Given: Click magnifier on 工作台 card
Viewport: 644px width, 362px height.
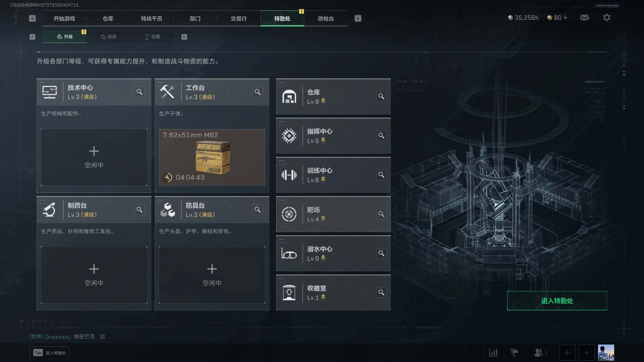Looking at the screenshot, I should pyautogui.click(x=258, y=92).
